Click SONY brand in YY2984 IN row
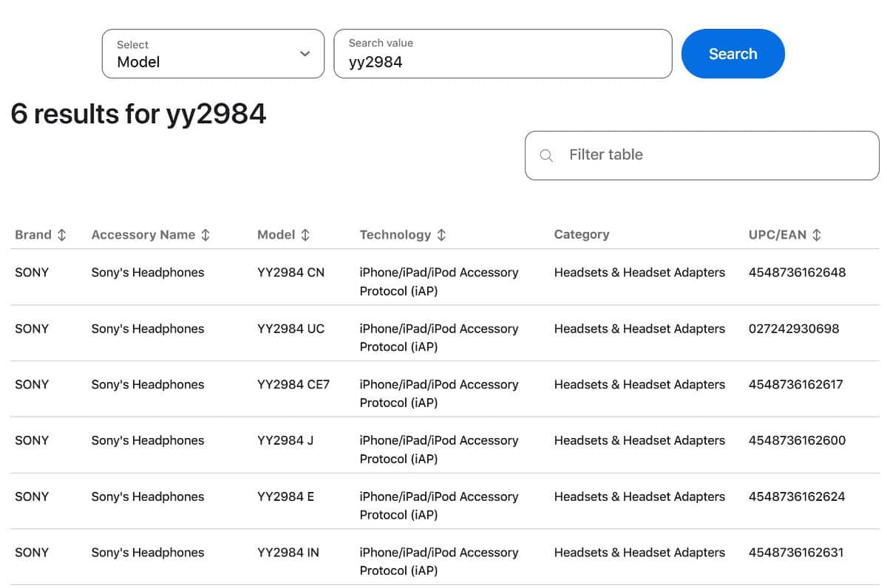The image size is (887, 588). pos(32,553)
